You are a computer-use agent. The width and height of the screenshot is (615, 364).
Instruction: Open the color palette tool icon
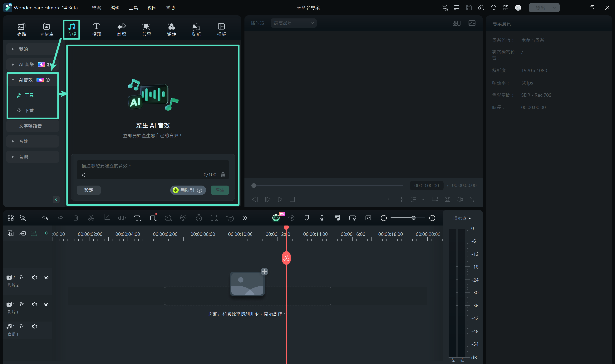point(183,218)
